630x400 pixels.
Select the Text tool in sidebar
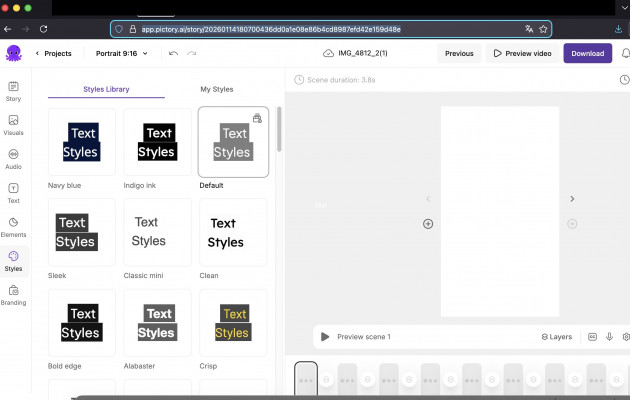pos(13,191)
